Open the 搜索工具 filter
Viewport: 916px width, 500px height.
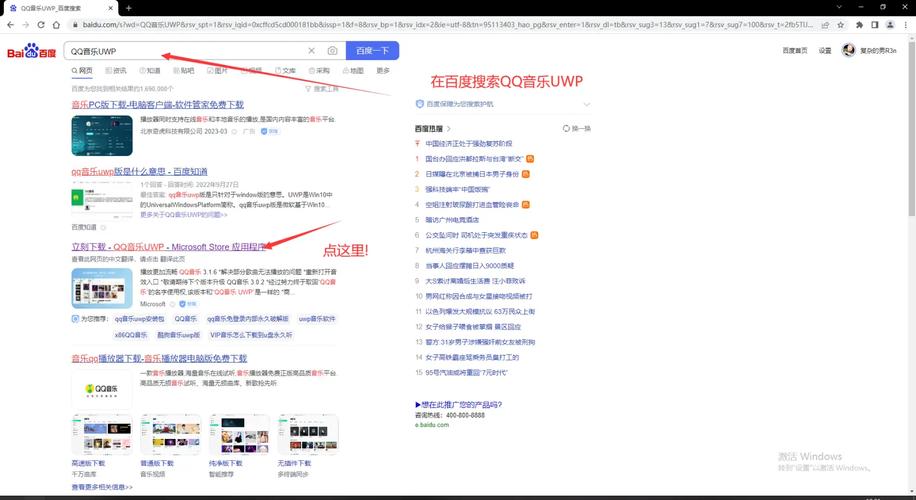click(322, 89)
